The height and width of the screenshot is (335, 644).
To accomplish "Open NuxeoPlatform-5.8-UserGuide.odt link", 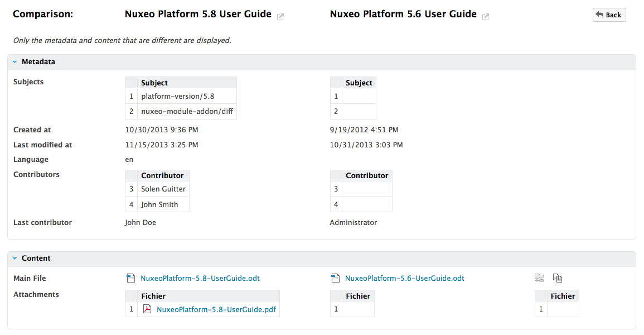I will (200, 278).
